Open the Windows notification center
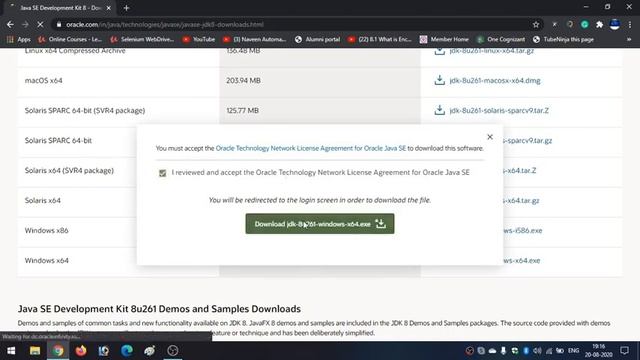The image size is (640, 360). pos(624,351)
